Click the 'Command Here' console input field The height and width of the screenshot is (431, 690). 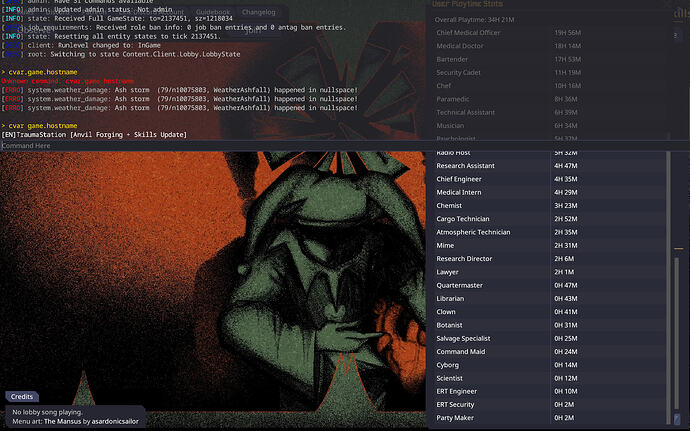[345, 146]
